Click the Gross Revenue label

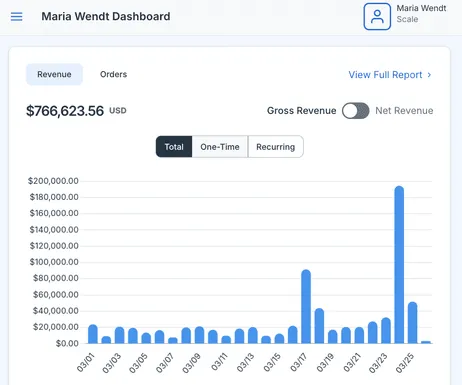point(301,111)
